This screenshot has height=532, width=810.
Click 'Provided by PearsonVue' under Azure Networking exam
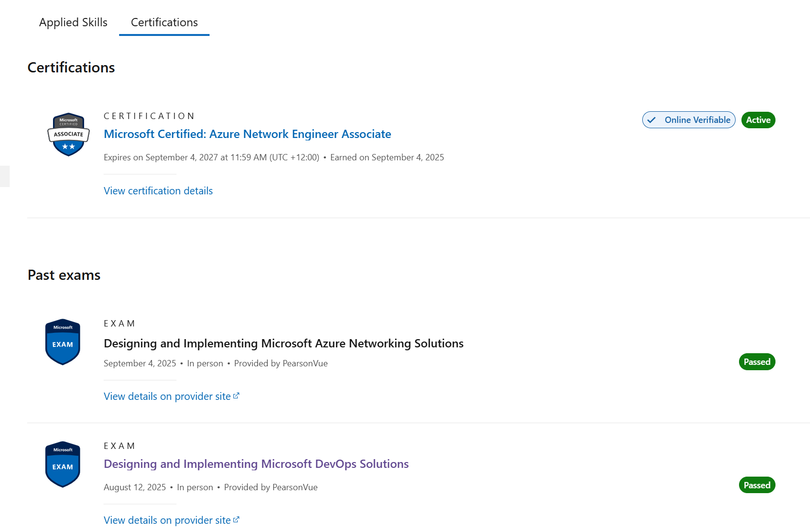pos(281,363)
